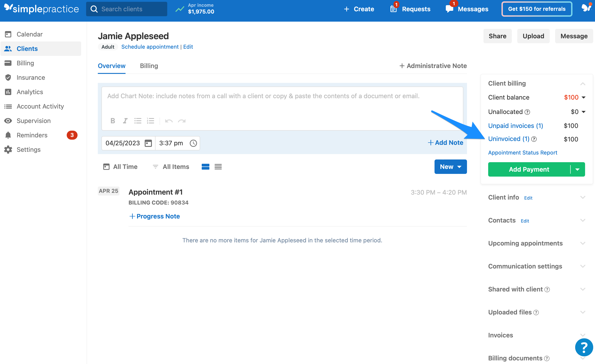This screenshot has width=595, height=364.
Task: Open the time picker clock icon
Action: [x=193, y=143]
